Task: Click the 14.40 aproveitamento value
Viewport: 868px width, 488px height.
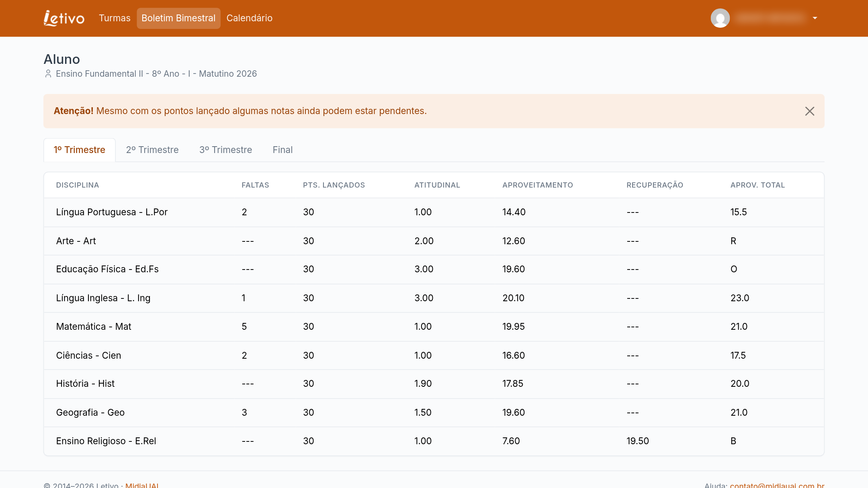Action: [x=514, y=212]
